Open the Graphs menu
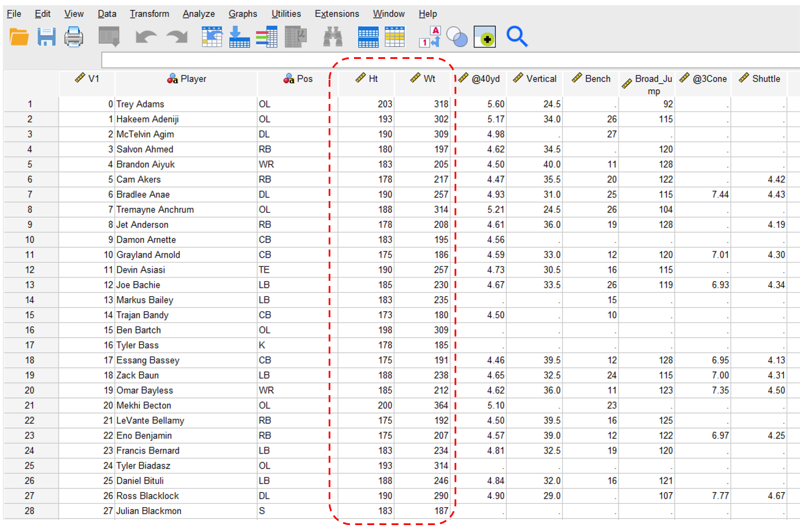Viewport: 804px width, 532px height. [x=243, y=13]
